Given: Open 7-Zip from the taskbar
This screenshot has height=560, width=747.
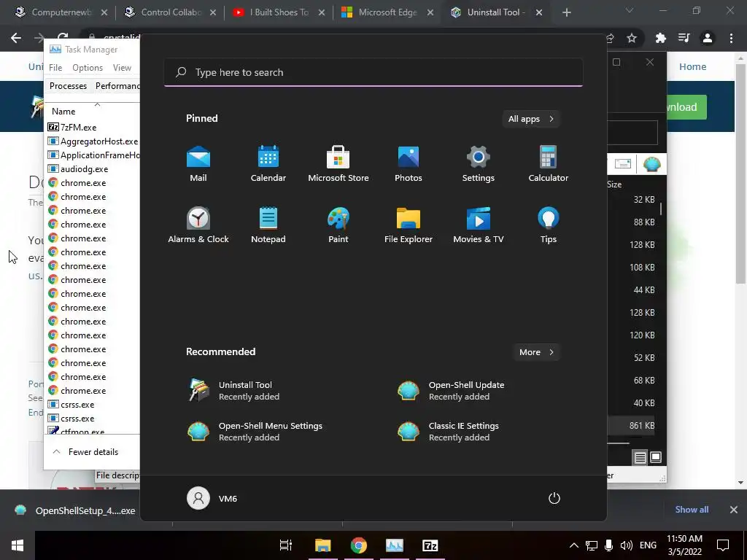Looking at the screenshot, I should point(430,545).
